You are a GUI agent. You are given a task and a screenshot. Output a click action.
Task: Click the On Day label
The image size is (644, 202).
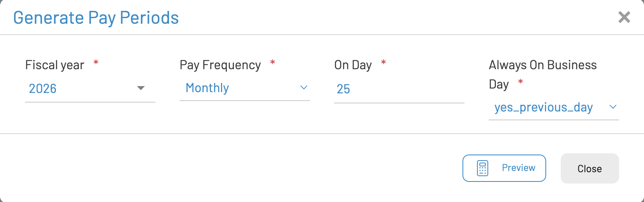coord(353,65)
